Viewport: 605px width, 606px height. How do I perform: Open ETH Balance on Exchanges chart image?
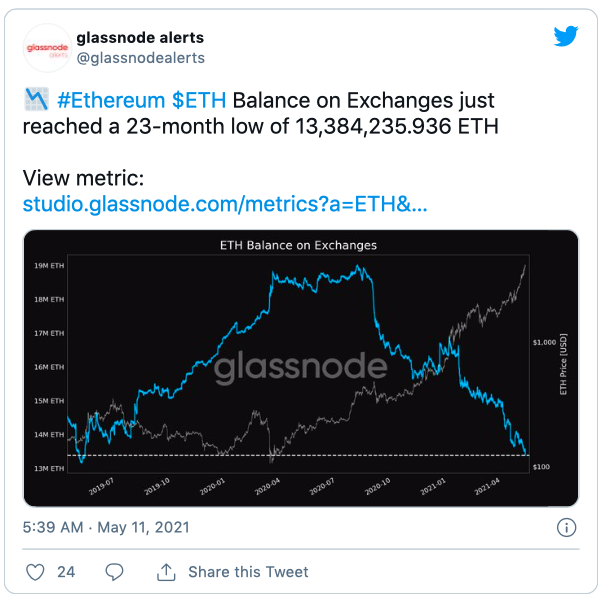(x=301, y=368)
